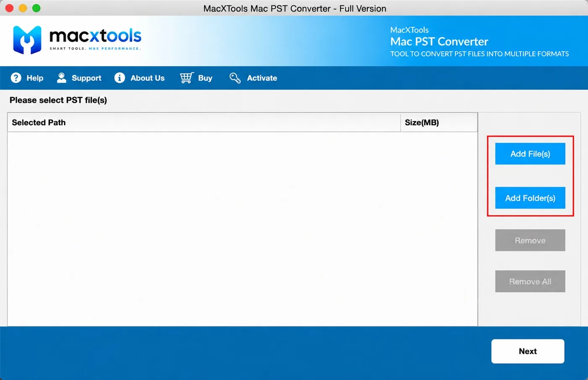The image size is (588, 380).
Task: Click the Next button
Action: pos(528,351)
